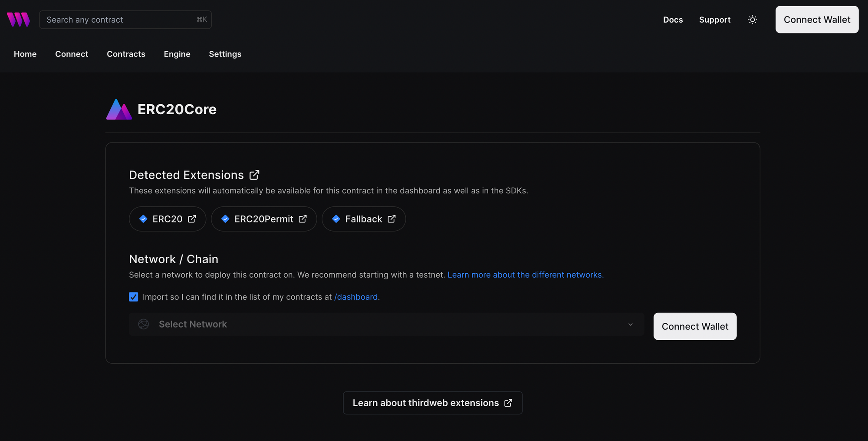Click Connect Wallet next to network selector

point(694,326)
